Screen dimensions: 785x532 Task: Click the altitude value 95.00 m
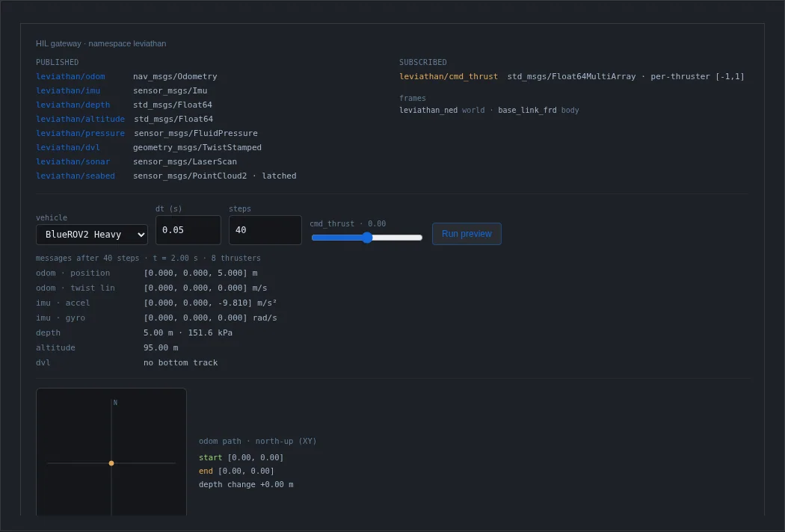161,347
